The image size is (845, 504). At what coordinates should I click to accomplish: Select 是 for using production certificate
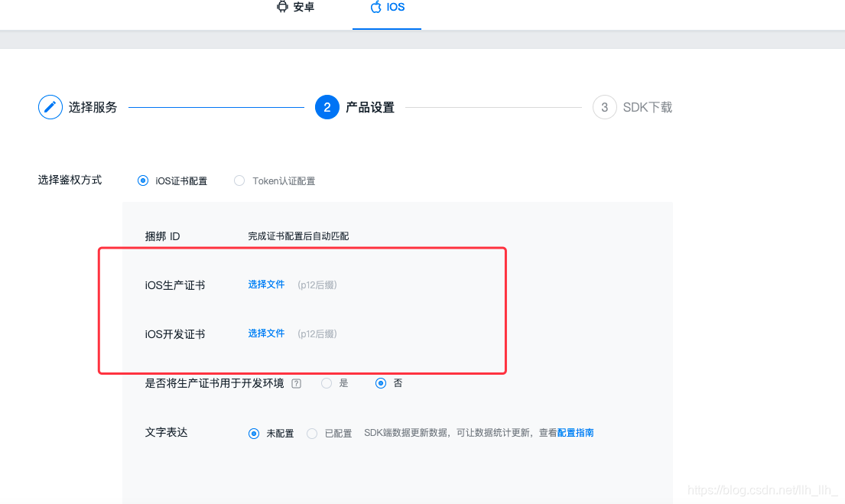327,383
